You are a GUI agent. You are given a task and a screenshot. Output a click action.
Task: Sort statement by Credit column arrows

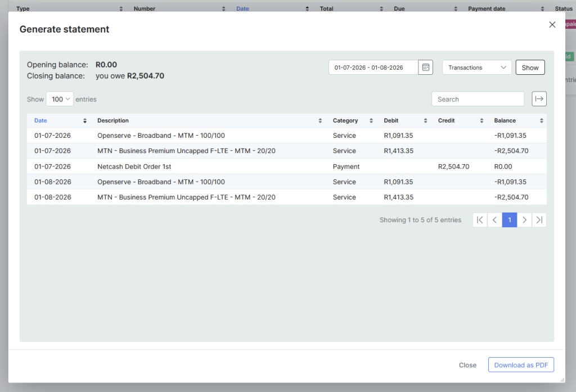pyautogui.click(x=481, y=120)
